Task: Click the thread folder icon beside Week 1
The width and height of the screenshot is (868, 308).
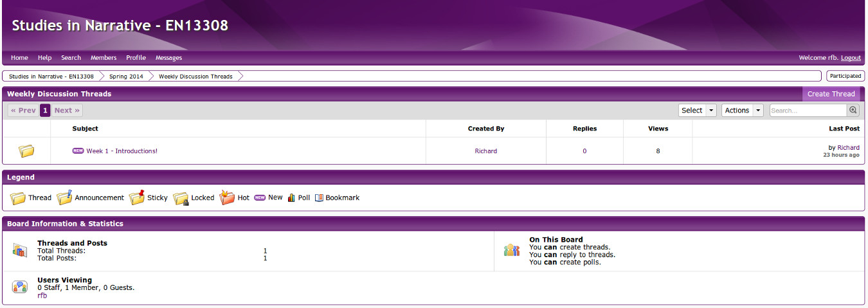Action: 26,151
